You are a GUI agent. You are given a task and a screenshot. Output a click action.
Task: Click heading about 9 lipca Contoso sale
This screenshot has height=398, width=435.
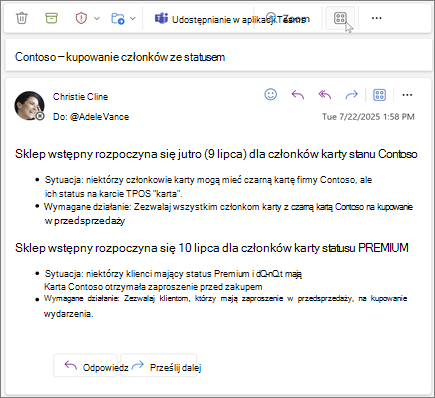pos(216,154)
